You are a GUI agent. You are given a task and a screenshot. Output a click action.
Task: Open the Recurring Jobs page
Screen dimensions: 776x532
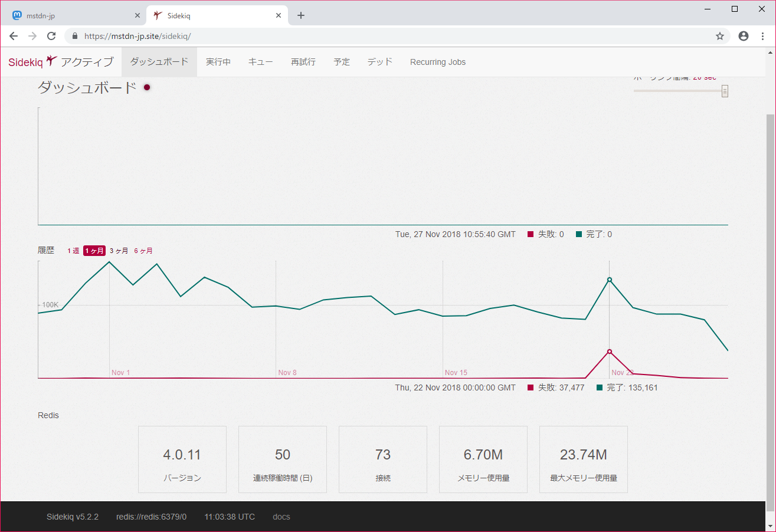438,62
